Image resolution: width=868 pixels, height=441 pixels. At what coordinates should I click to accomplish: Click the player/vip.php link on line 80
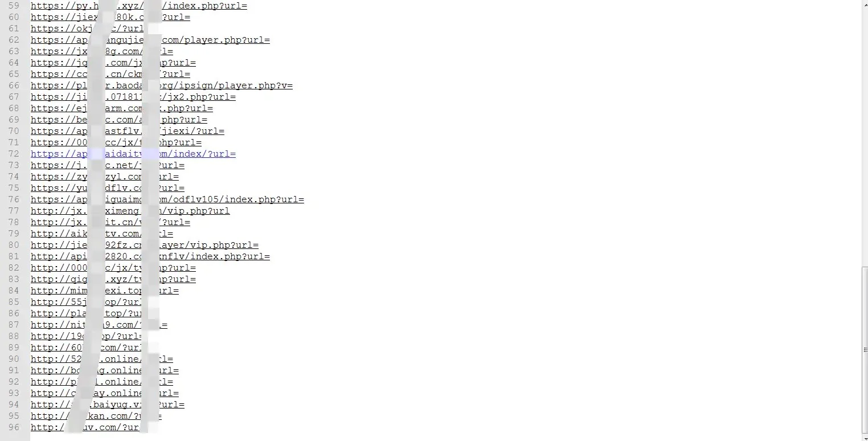click(145, 245)
